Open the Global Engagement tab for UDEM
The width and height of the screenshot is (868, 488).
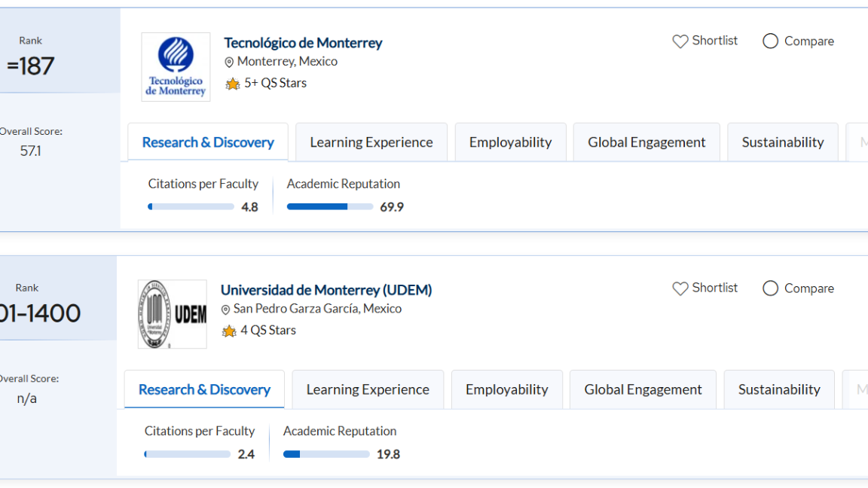(x=643, y=389)
